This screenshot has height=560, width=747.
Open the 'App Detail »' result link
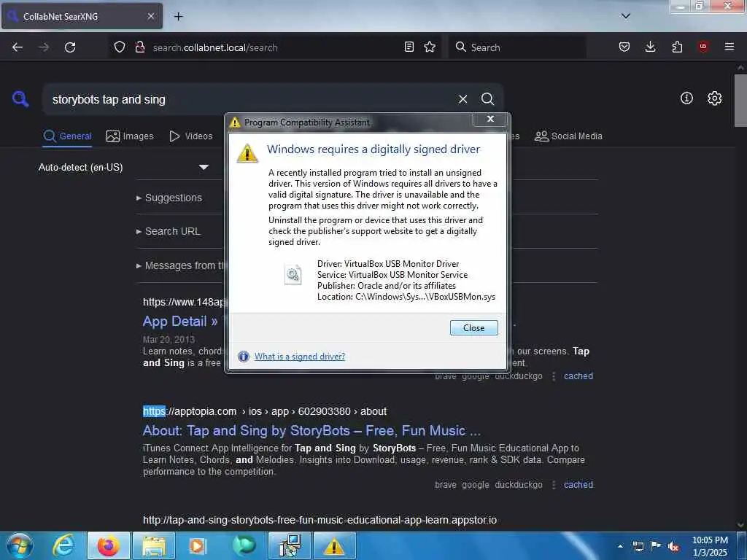click(x=180, y=322)
